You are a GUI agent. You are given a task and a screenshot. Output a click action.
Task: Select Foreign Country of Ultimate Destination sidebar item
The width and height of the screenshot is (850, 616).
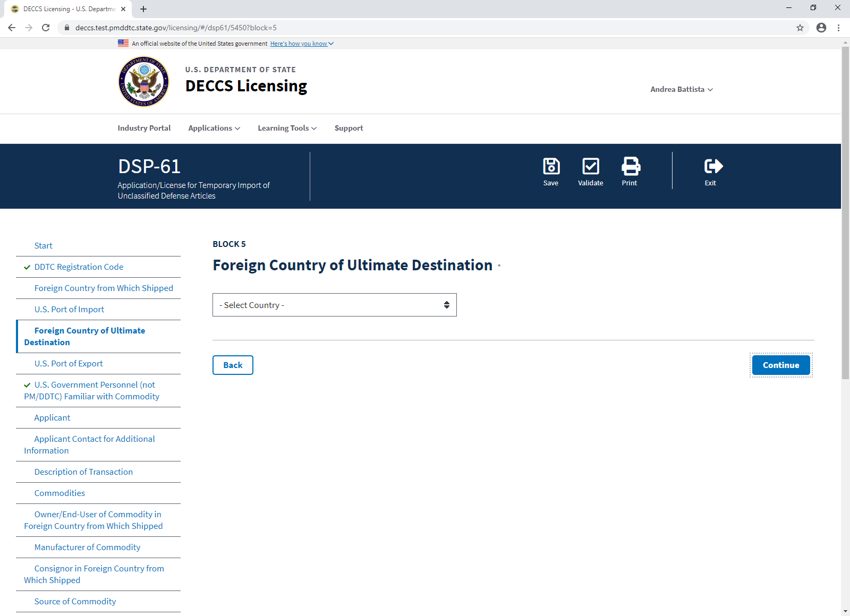(x=98, y=336)
